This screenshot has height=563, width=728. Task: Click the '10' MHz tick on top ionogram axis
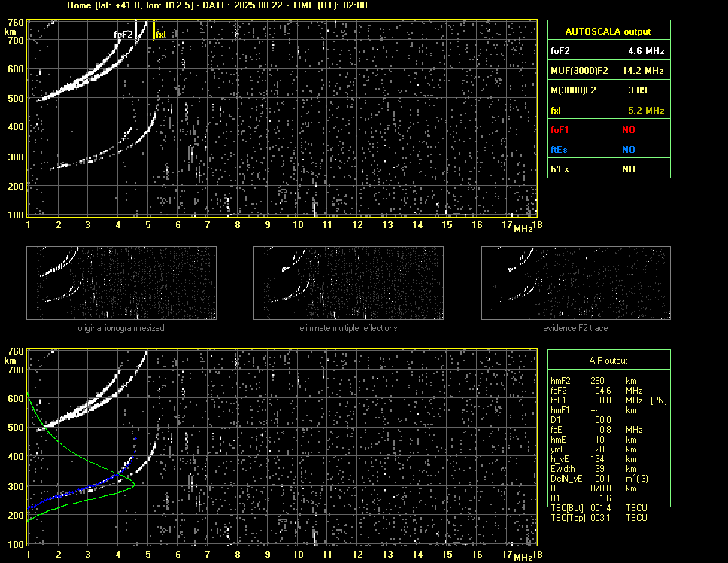click(298, 225)
